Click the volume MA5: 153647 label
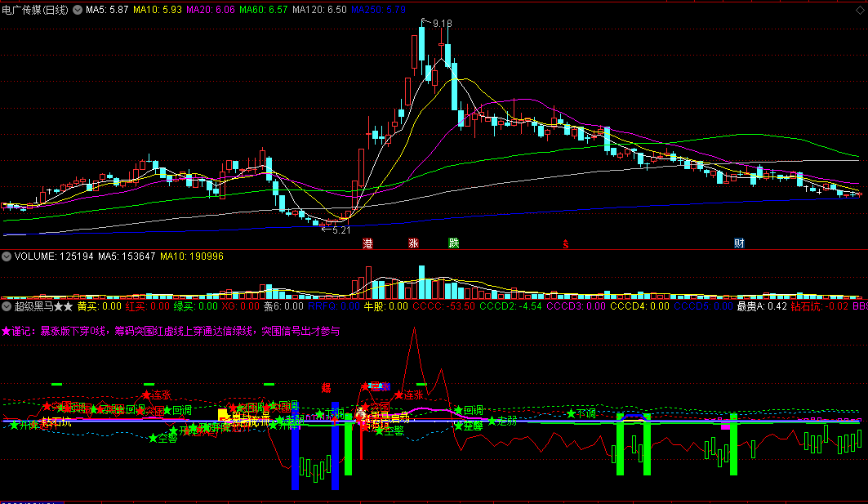Viewport: 868px width, 504px height. coord(127,256)
